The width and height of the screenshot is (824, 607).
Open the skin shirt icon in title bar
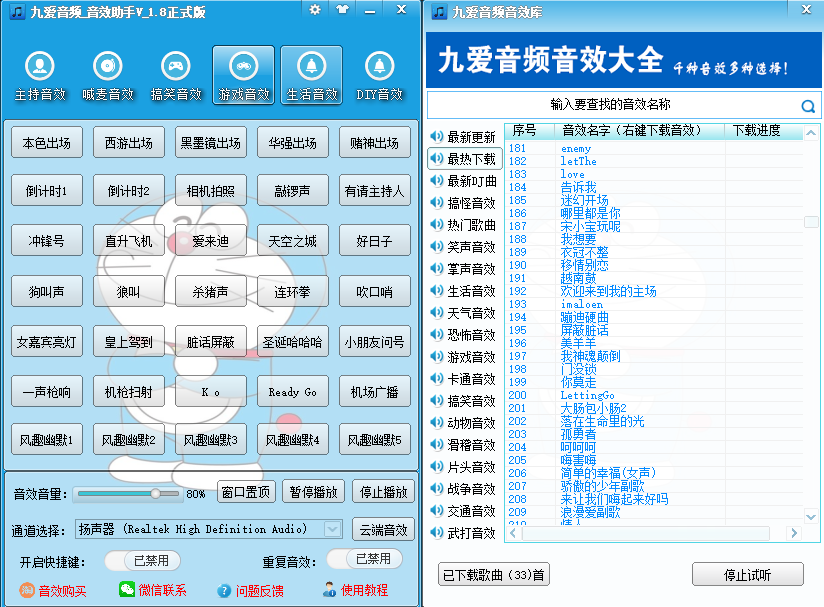(343, 9)
